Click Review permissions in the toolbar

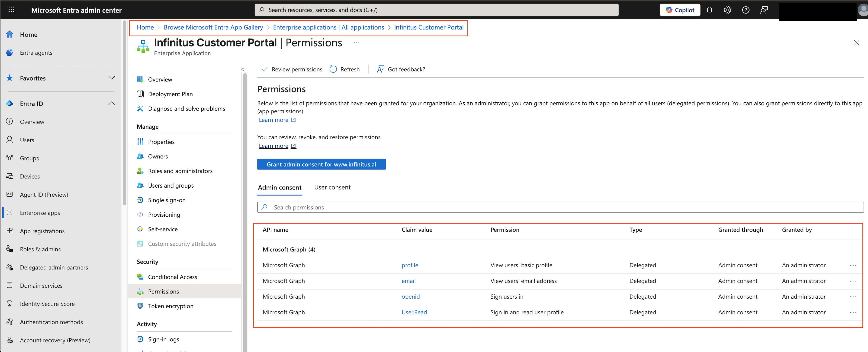coord(292,69)
